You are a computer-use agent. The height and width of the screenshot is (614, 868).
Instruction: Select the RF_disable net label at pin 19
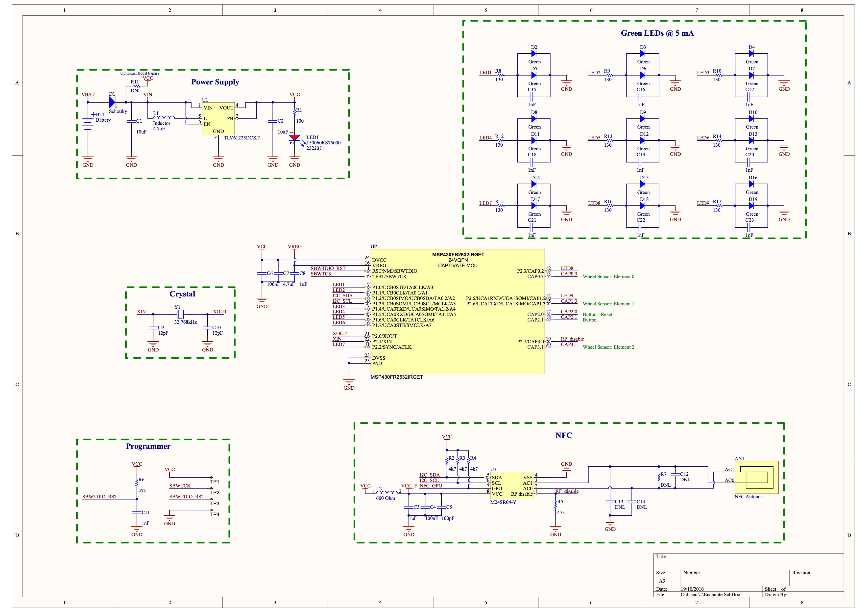click(572, 339)
